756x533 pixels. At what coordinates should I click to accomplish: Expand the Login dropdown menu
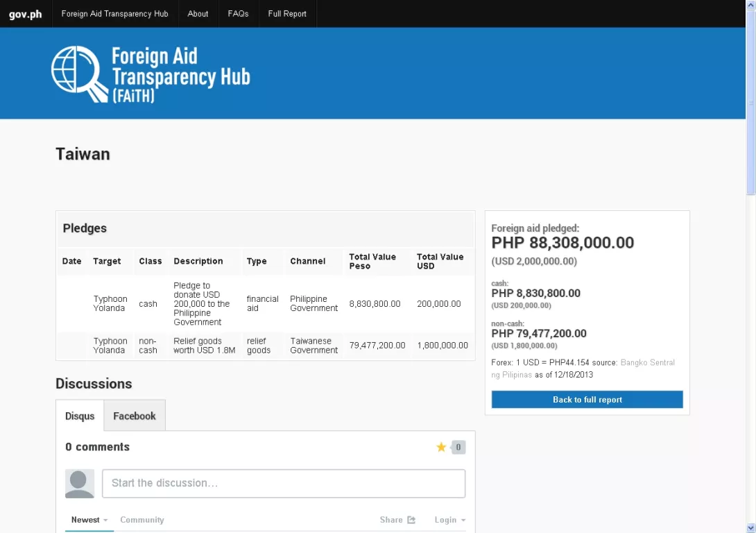pyautogui.click(x=449, y=520)
